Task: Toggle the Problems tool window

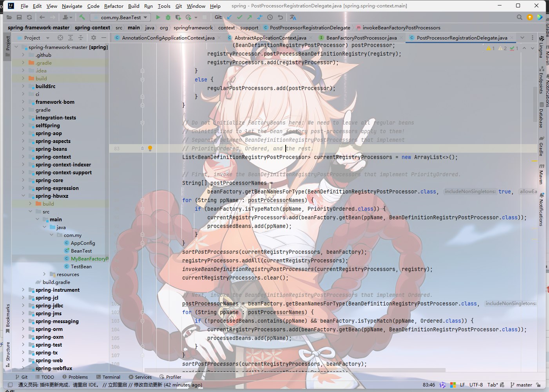Action: (74, 377)
